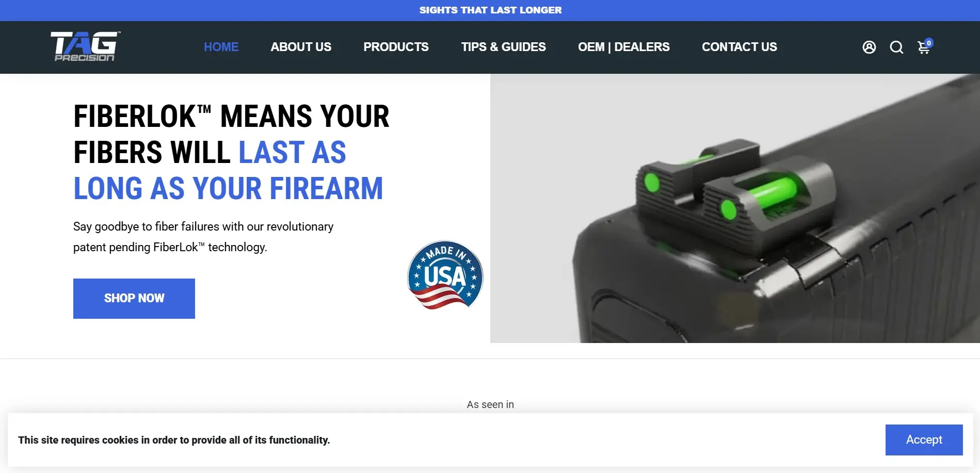980x473 pixels.
Task: Open the user account icon
Action: tap(869, 47)
